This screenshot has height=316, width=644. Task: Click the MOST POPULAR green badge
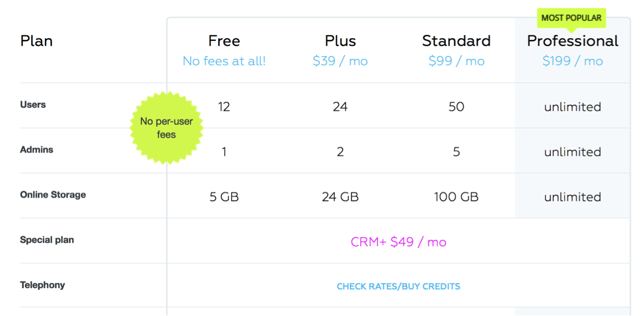571,18
